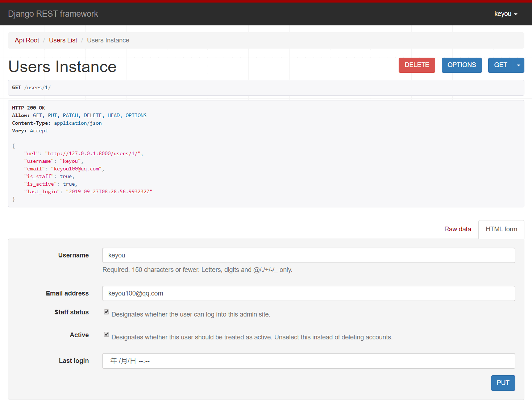Click the GET /users/1/ request line
The image size is (532, 405).
(x=31, y=87)
